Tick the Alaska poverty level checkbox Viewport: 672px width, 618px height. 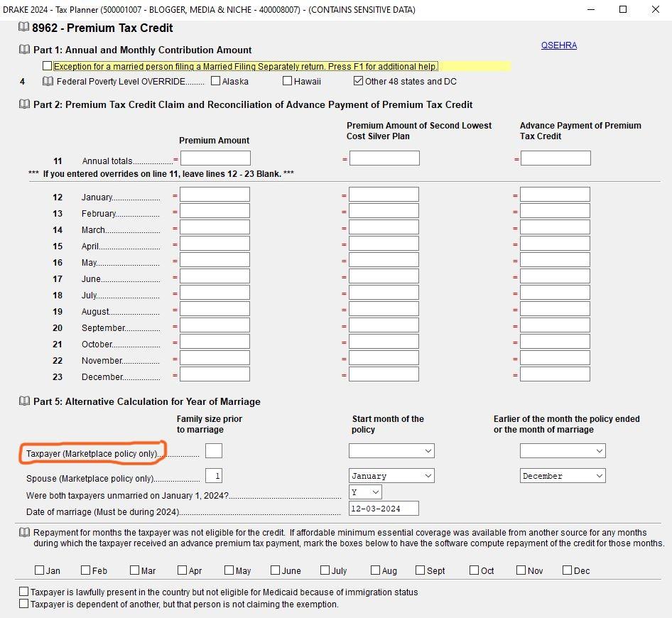click(215, 80)
